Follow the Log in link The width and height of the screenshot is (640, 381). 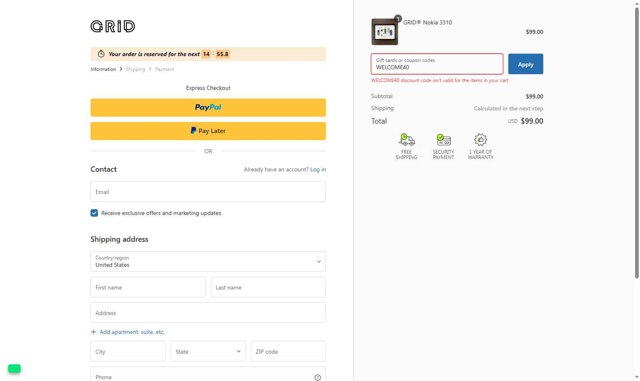[318, 169]
